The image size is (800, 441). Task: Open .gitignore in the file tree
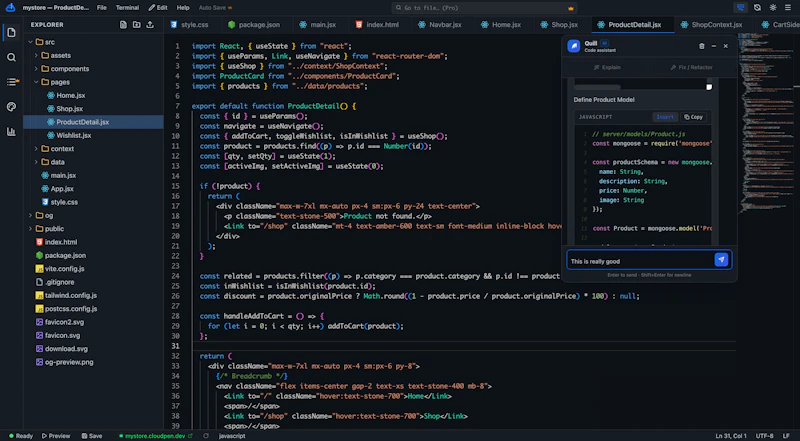[59, 282]
